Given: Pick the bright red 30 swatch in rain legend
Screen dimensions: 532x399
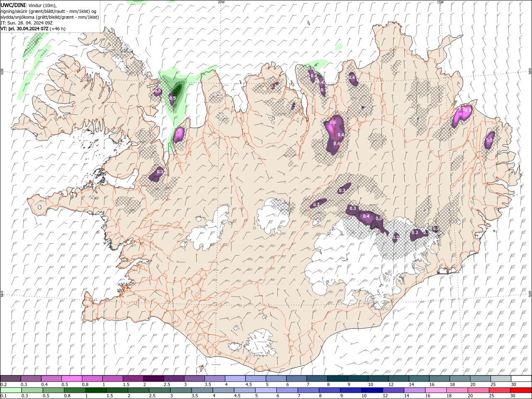Looking at the screenshot, I should (x=521, y=390).
